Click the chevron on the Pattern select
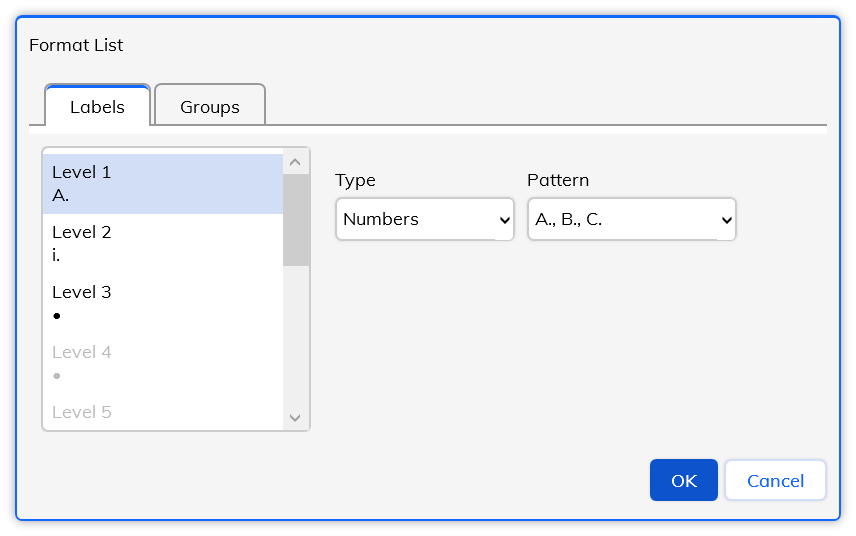This screenshot has width=856, height=536. click(726, 220)
